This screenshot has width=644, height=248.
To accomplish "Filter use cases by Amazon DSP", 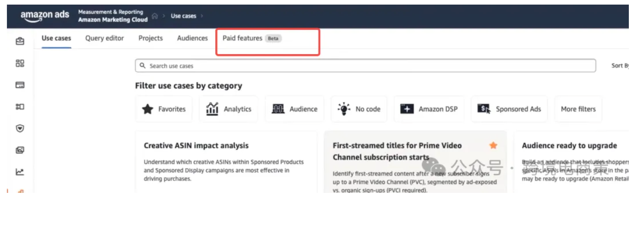I will coord(429,109).
